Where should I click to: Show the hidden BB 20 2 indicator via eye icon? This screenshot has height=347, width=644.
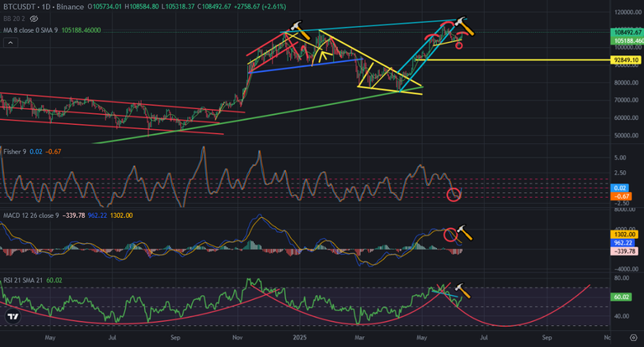coord(34,19)
